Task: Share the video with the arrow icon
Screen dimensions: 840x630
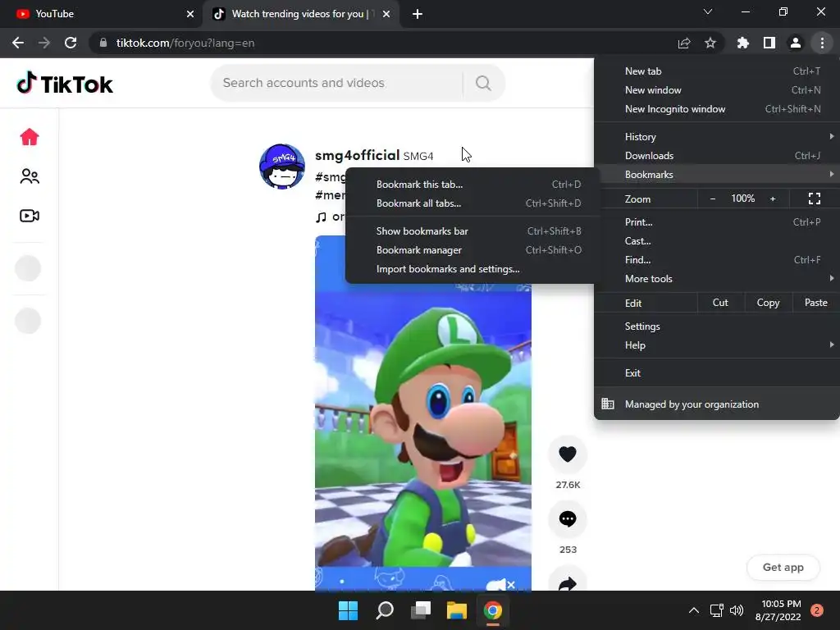Action: (x=568, y=583)
